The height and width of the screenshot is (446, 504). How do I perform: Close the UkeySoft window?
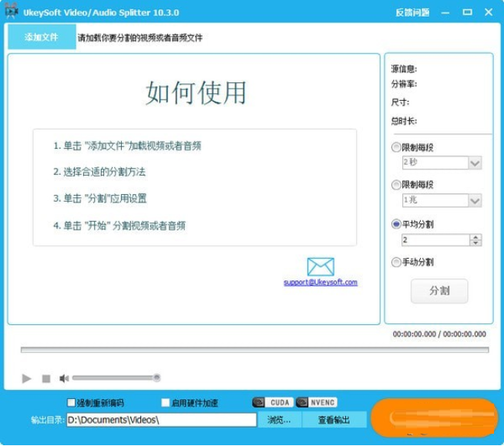coord(489,12)
